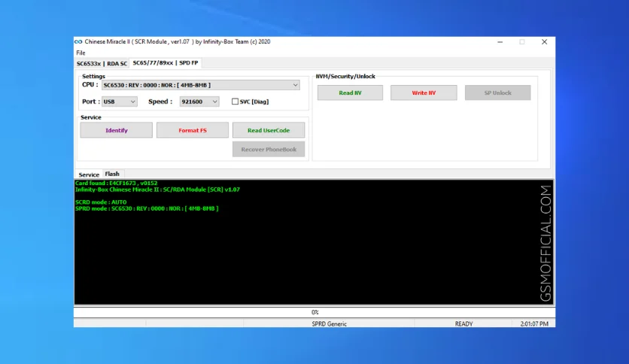The height and width of the screenshot is (364, 629).
Task: Click the 'SPRD mode : SC6530' log line
Action: 147,208
